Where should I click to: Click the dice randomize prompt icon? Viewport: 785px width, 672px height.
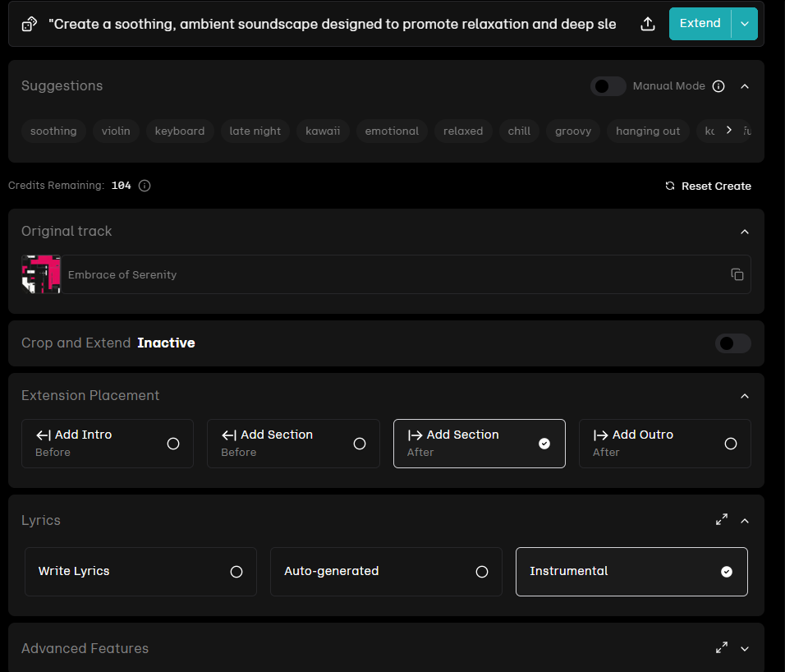[x=30, y=24]
